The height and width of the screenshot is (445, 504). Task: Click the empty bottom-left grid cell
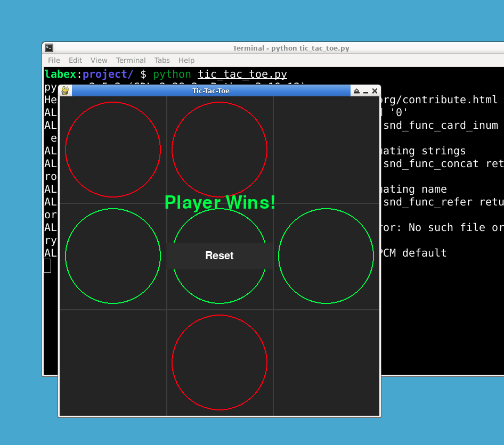pyautogui.click(x=112, y=362)
